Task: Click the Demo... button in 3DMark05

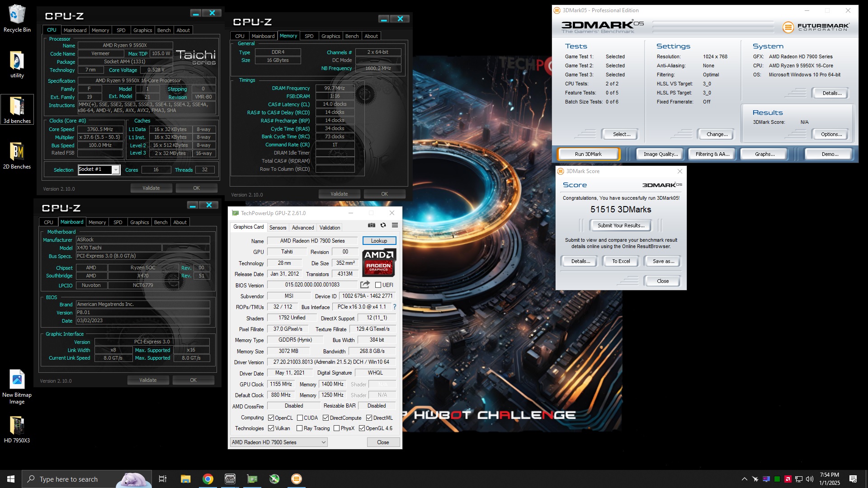Action: (x=830, y=154)
